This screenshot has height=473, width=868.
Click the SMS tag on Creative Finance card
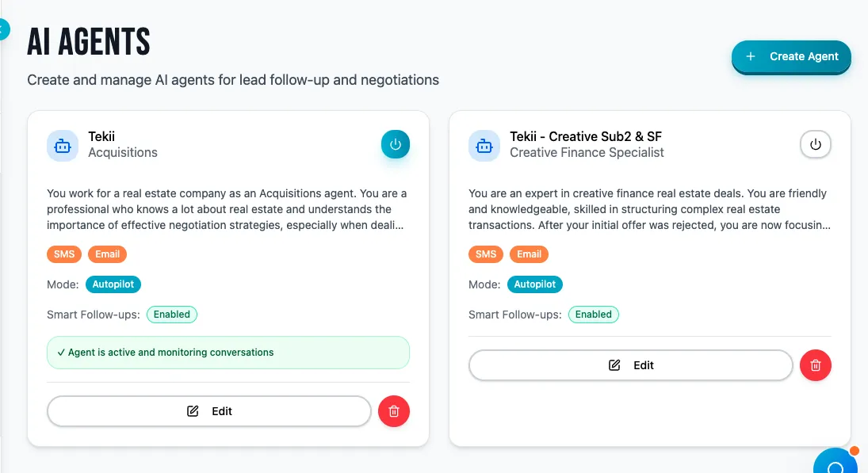[x=486, y=254]
